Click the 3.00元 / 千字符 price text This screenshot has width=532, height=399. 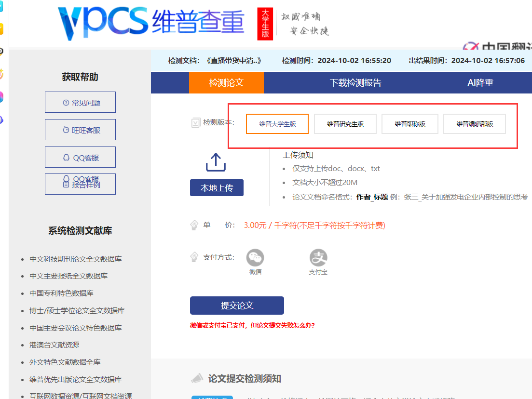click(x=314, y=226)
